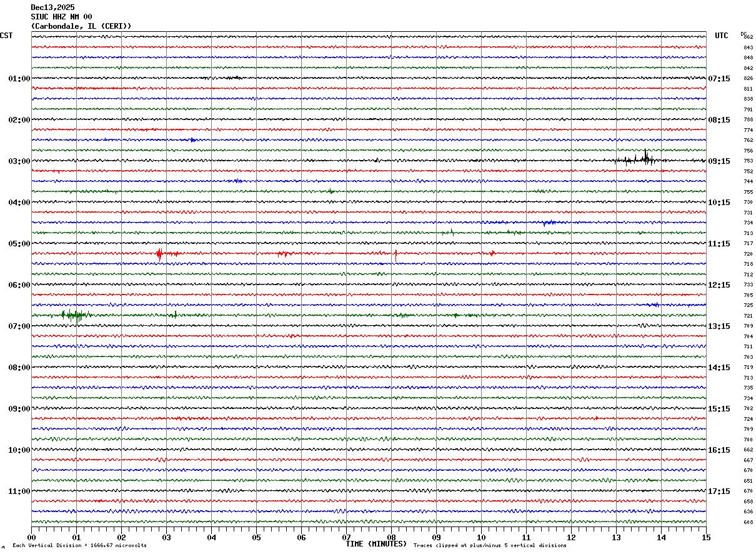
Task: Click the UTC timezone label
Action: pos(722,36)
